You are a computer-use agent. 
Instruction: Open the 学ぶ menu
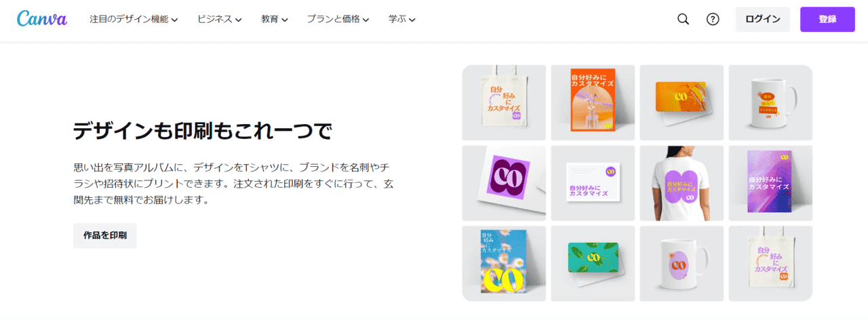(x=401, y=20)
